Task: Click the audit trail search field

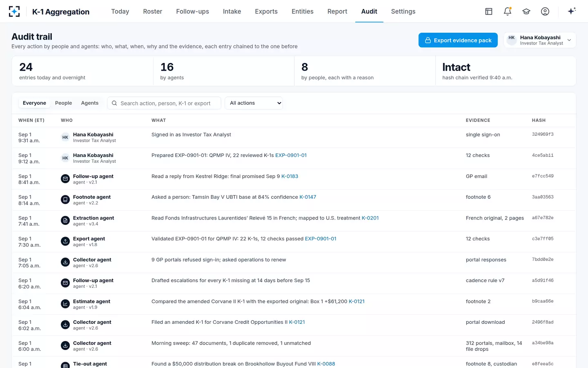Action: point(164,103)
